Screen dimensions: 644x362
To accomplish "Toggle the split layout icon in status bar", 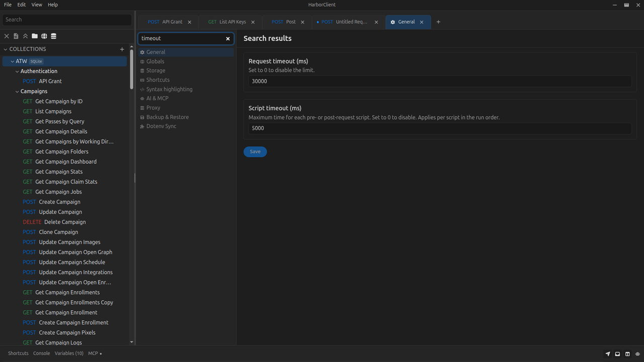I will point(627,354).
